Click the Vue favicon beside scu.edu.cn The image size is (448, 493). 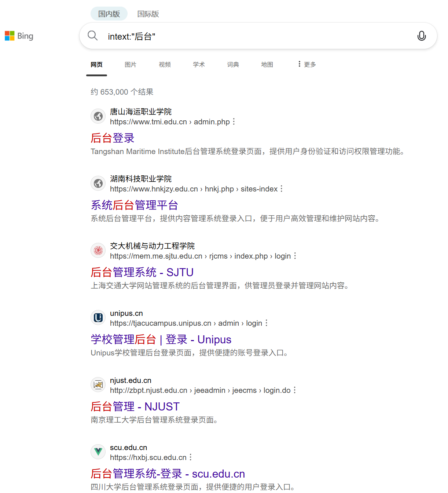(98, 452)
